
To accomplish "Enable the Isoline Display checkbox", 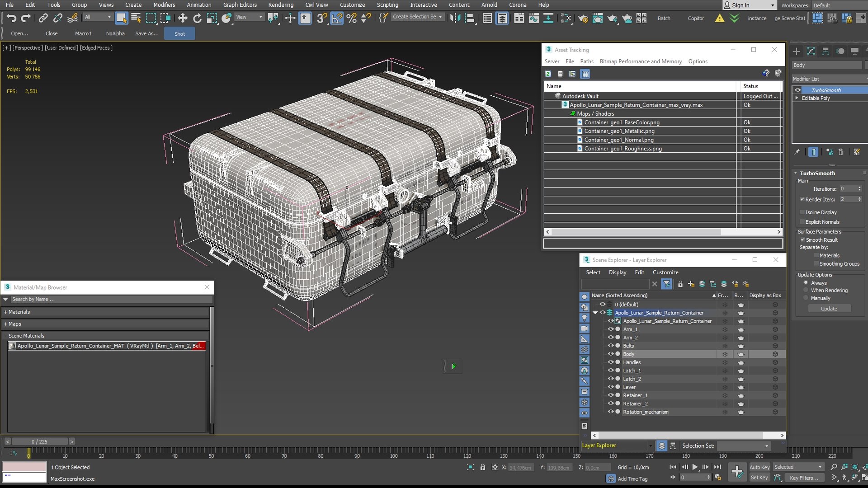I will (x=803, y=212).
